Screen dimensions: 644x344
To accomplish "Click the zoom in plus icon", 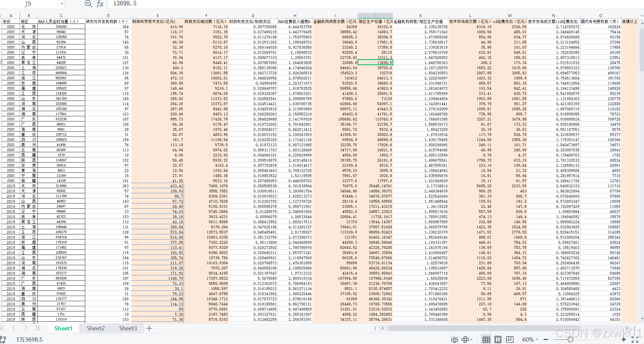I will point(624,339).
